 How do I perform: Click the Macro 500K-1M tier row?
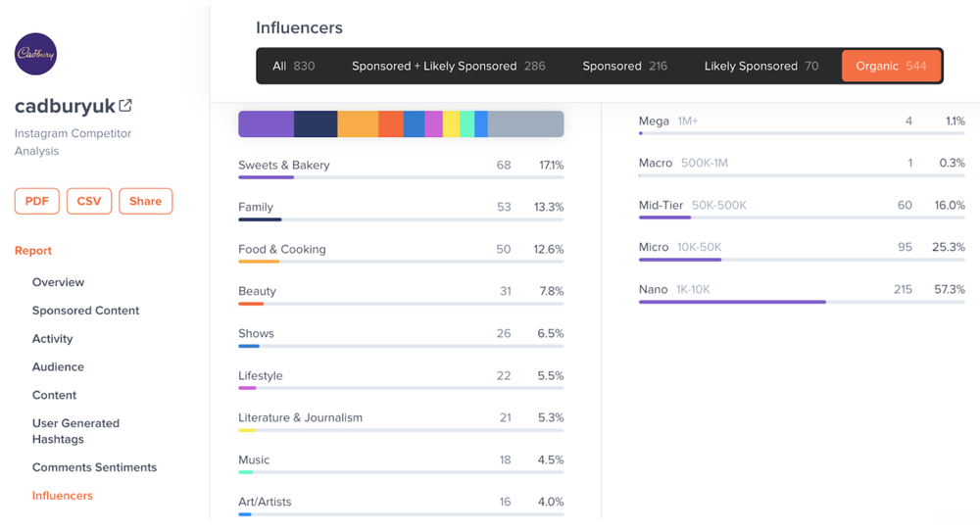pyautogui.click(x=802, y=165)
